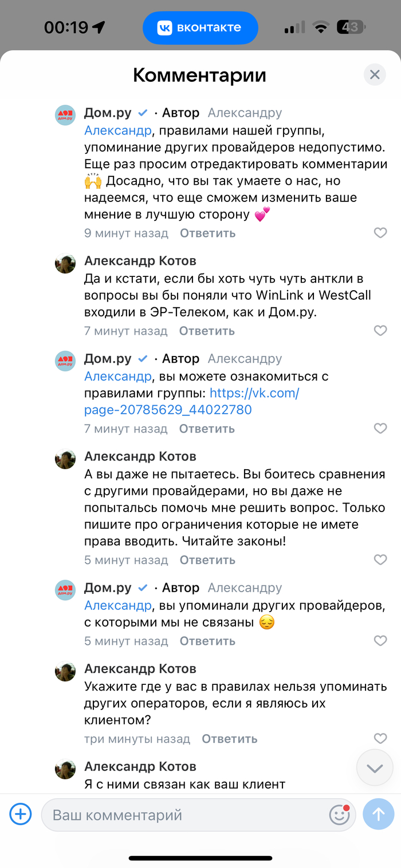The image size is (401, 868).
Task: Open the first Дом.ру profile avatar
Action: (x=65, y=116)
